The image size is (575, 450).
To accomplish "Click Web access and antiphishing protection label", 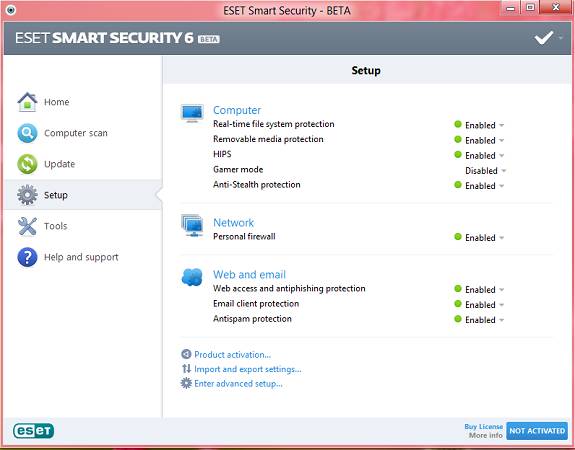I will click(x=289, y=289).
